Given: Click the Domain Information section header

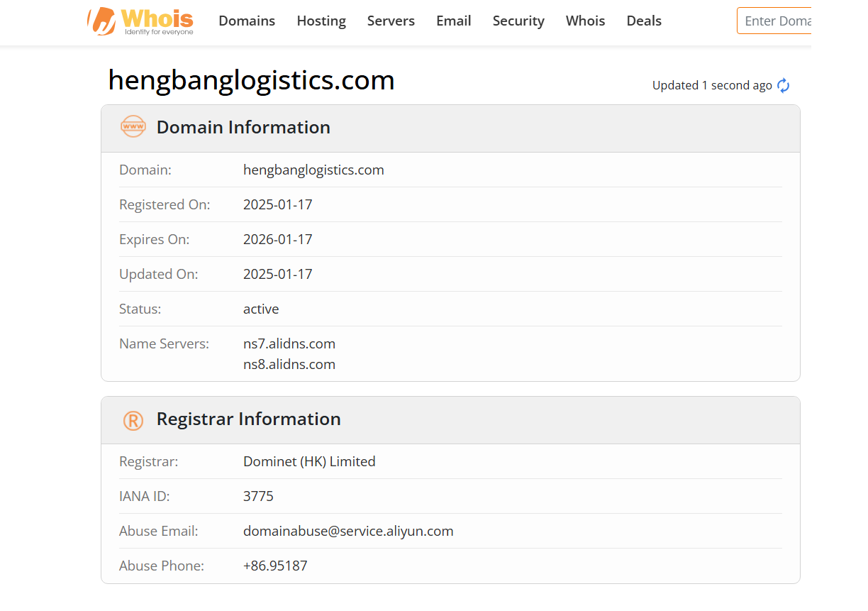Looking at the screenshot, I should point(450,128).
